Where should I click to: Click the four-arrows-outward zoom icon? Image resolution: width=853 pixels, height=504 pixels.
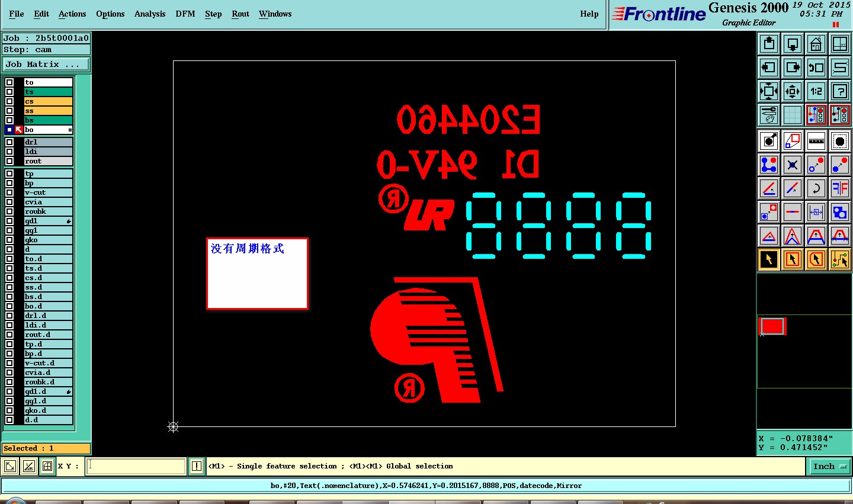click(x=769, y=91)
